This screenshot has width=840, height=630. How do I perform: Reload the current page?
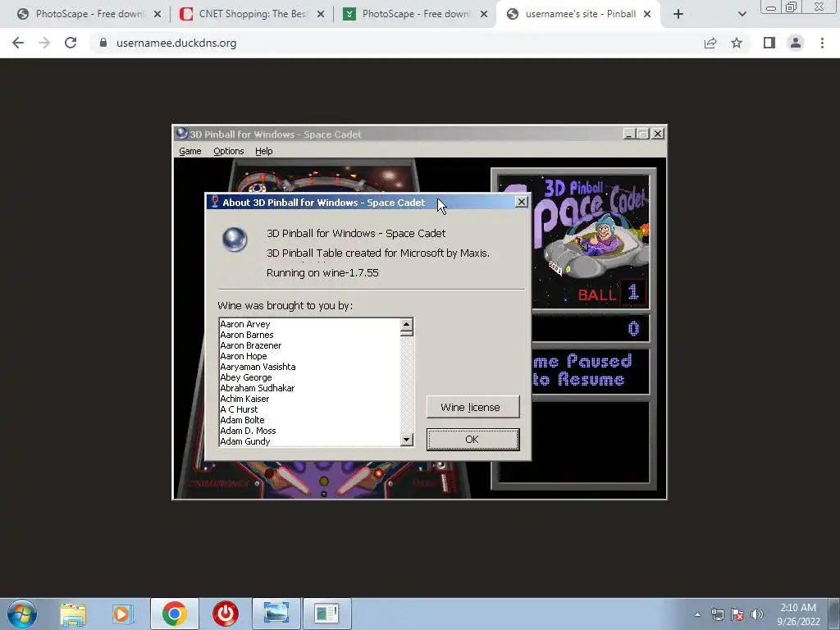point(71,43)
